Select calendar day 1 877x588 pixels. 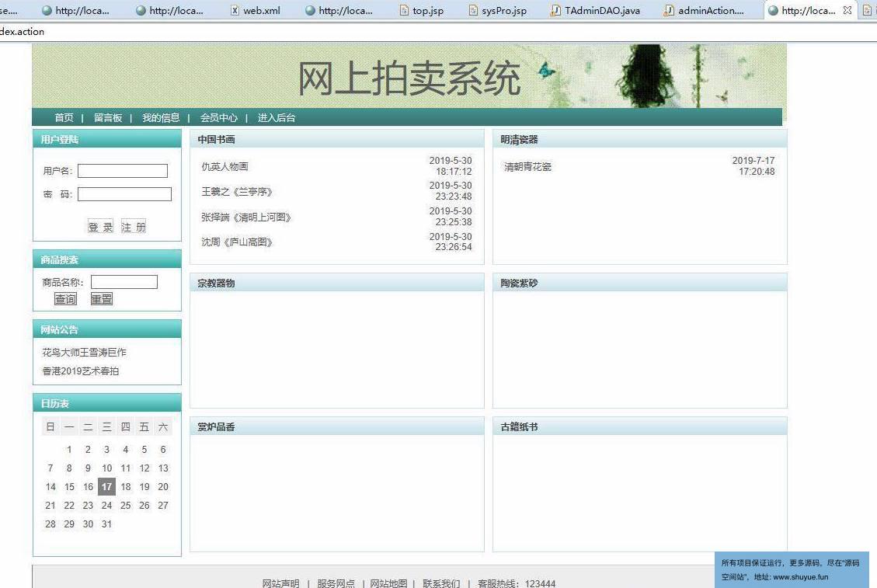[x=69, y=449]
